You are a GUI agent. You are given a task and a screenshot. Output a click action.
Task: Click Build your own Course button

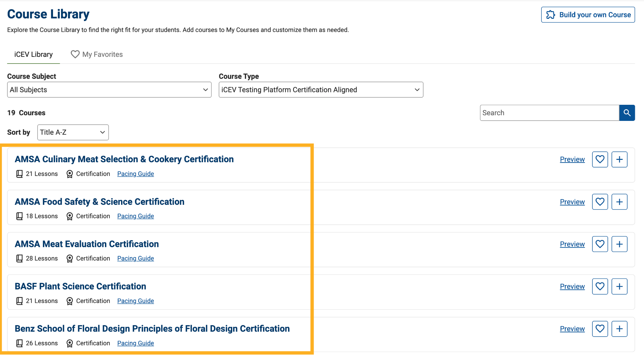(x=588, y=15)
